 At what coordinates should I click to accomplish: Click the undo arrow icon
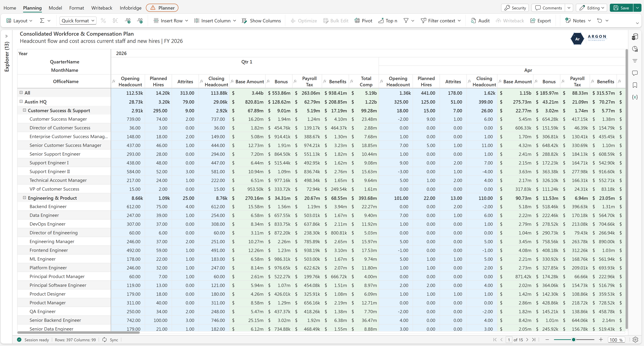(600, 21)
